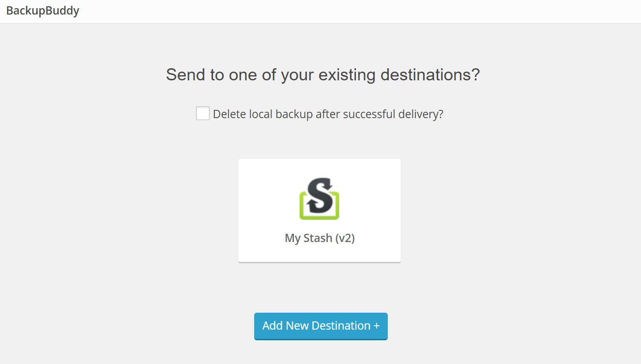Image resolution: width=641 pixels, height=364 pixels.
Task: Send backup to My Stash (v2) destination
Action: coord(320,211)
